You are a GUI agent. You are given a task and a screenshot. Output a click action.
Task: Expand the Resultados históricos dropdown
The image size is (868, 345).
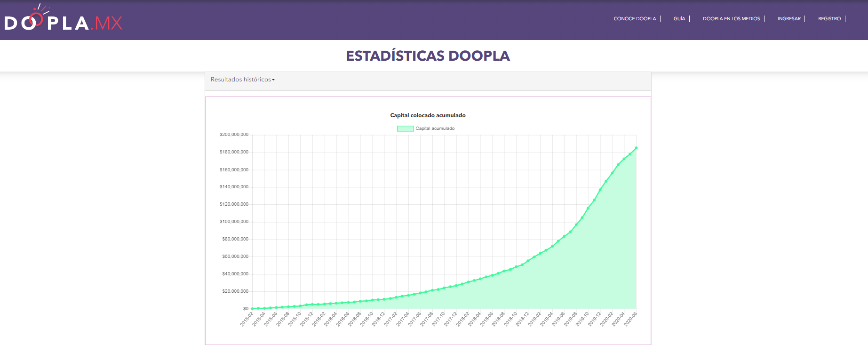242,80
